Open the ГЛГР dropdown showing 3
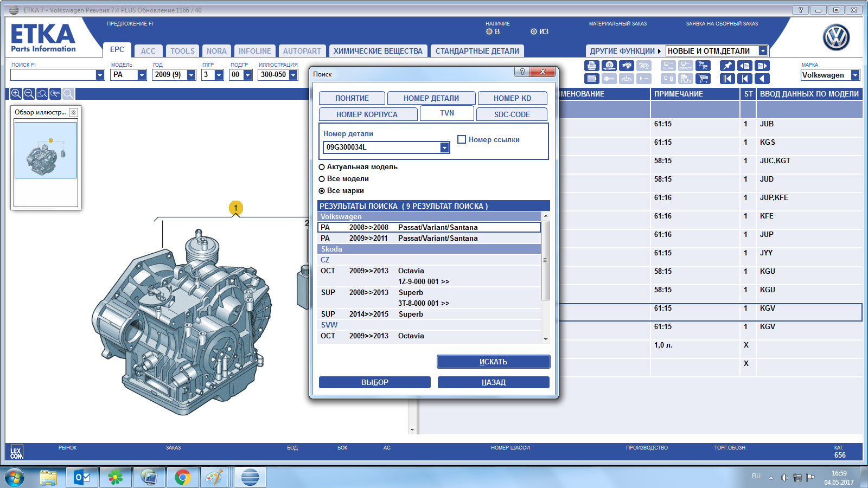Image resolution: width=868 pixels, height=488 pixels. pos(219,75)
